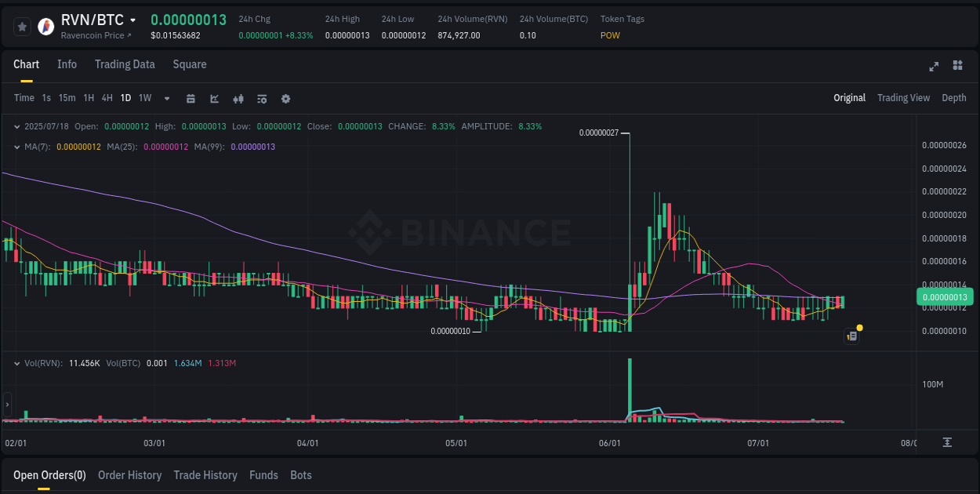This screenshot has height=494, width=980.
Task: Toggle the favorite star for RVN/BTC
Action: [23, 26]
